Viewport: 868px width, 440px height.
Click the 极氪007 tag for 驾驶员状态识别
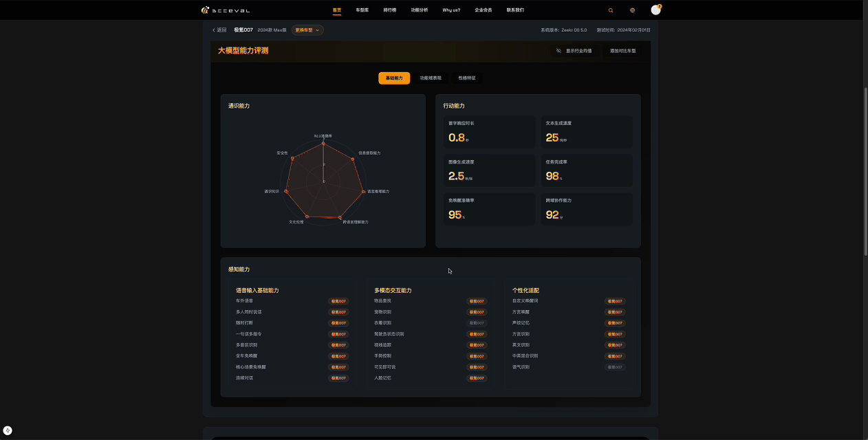click(x=477, y=334)
